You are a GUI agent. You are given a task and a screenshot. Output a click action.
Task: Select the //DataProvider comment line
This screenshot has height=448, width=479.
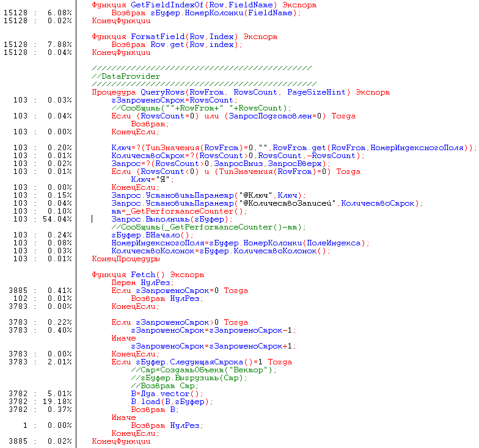(126, 76)
